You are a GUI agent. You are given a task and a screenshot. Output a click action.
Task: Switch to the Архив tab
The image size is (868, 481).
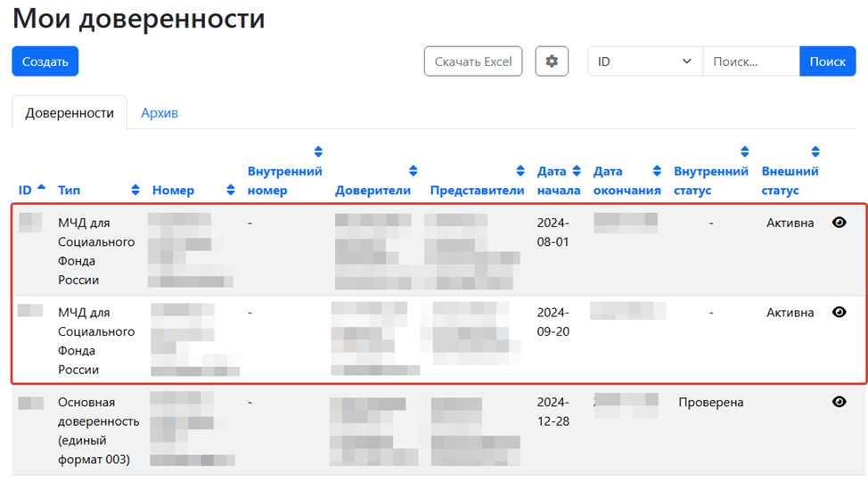pos(160,113)
